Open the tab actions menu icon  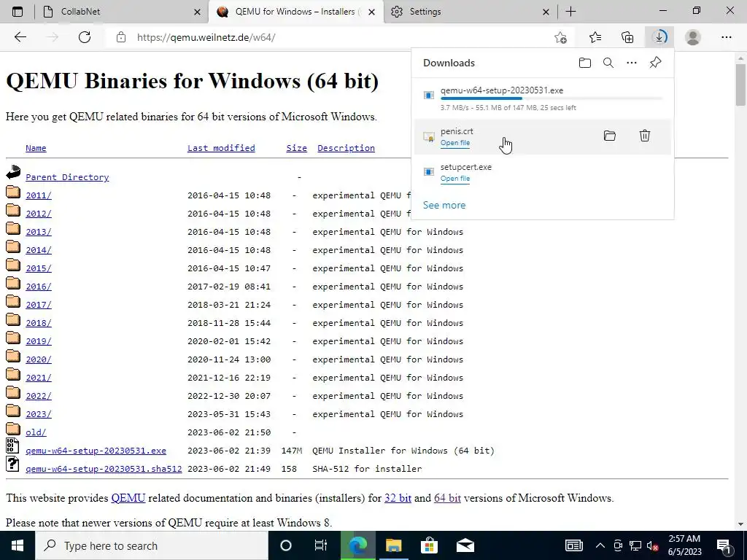click(x=18, y=12)
